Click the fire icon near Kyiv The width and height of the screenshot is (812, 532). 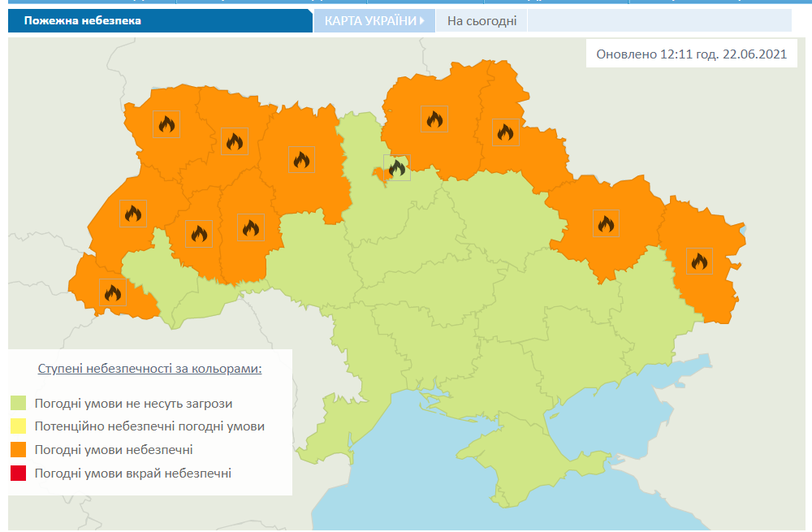[396, 167]
